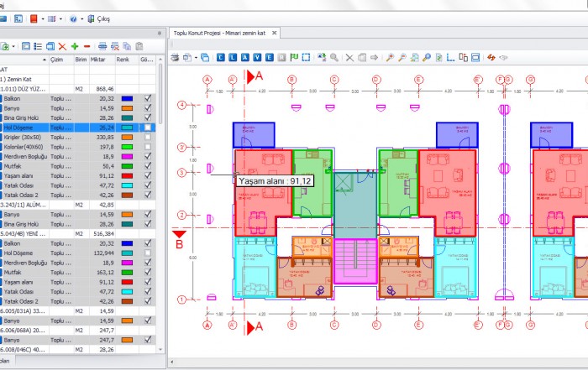The image size is (588, 370).
Task: Click the blue 'A' layer button
Action: (x=245, y=58)
